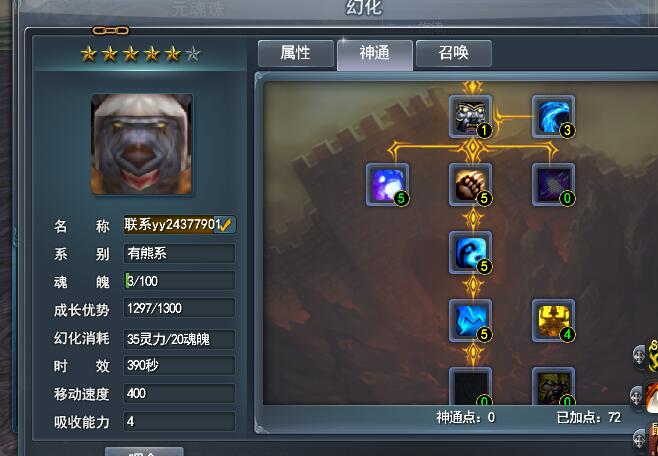This screenshot has height=456, width=658.
Task: Confirm name with the orange checkmark
Action: 225,225
